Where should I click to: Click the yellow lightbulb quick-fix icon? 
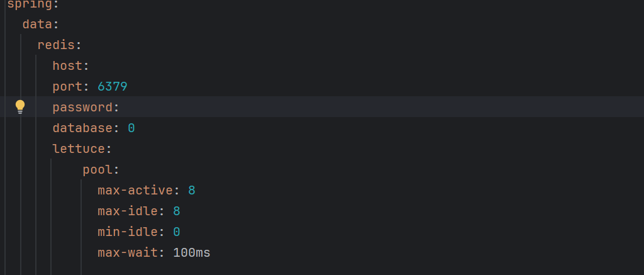[19, 107]
